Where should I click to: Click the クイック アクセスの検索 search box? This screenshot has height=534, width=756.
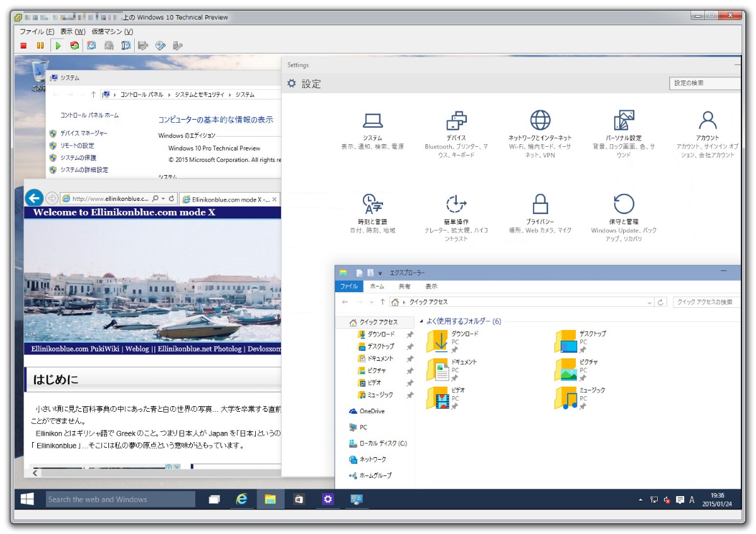[706, 302]
